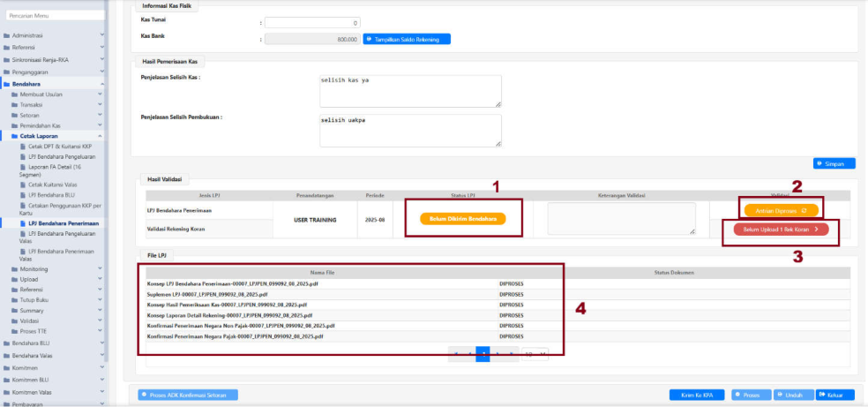Expand the Bendahara BLU menu
Screen dimensions: 868x407
101,343
